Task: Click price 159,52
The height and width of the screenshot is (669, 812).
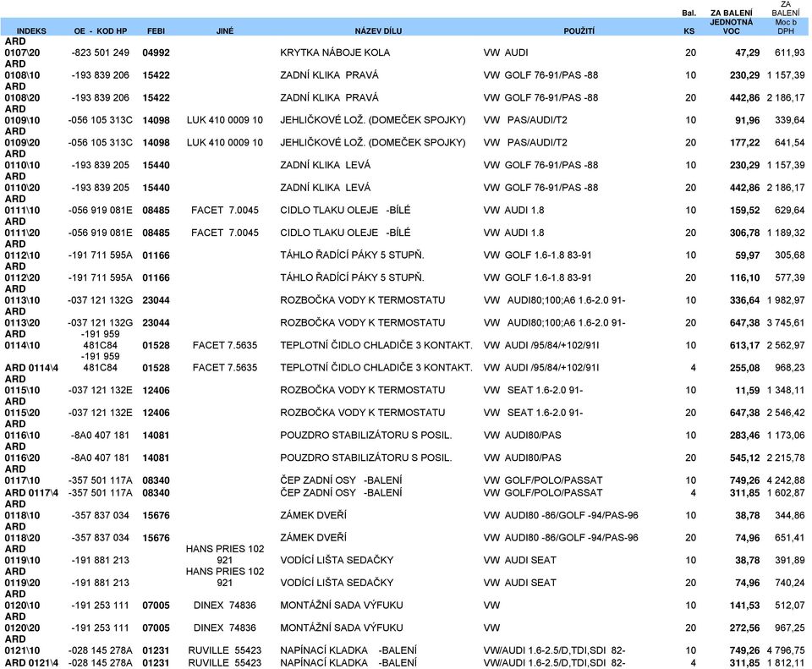Action: [744, 211]
